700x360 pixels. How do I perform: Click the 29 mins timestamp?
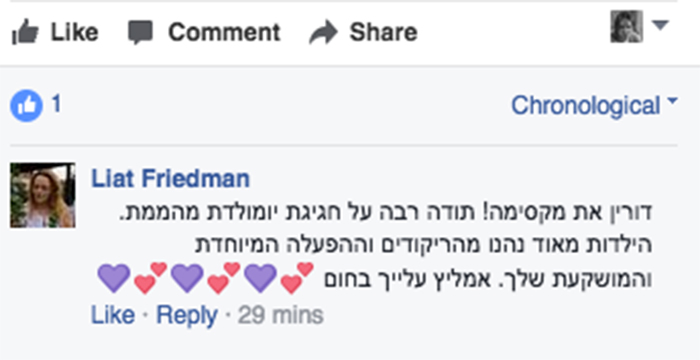pyautogui.click(x=280, y=316)
